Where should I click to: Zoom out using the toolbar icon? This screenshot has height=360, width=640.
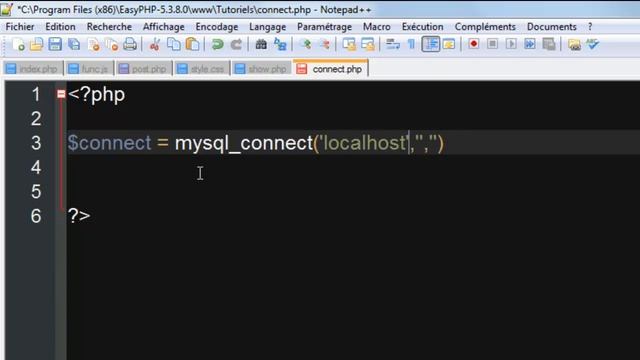(324, 44)
